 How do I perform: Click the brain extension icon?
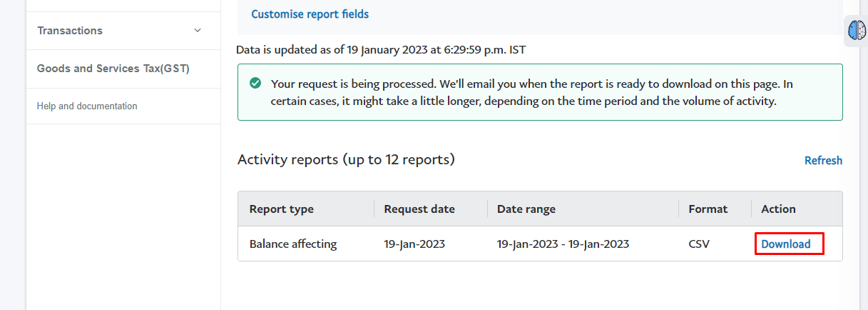857,31
